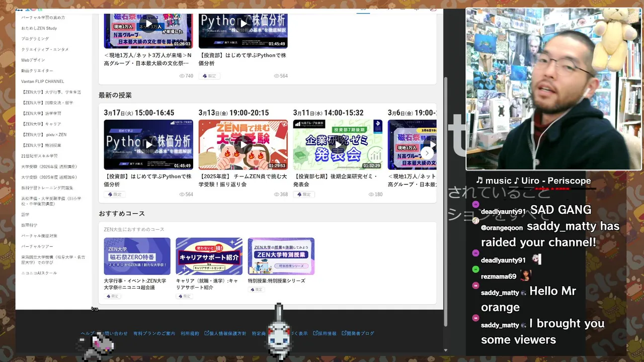Open 【ZEN大学】pixiv×ZEN category
644x362 pixels.
point(44,135)
